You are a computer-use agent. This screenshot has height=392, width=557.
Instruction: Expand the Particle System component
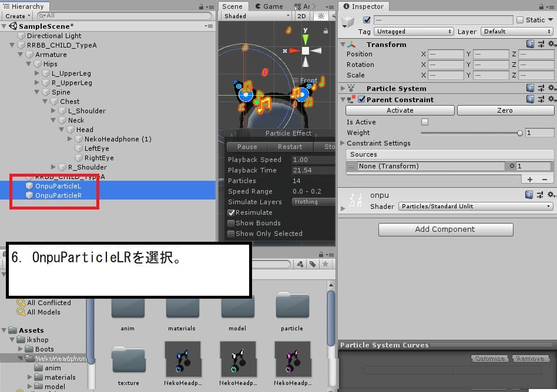343,88
